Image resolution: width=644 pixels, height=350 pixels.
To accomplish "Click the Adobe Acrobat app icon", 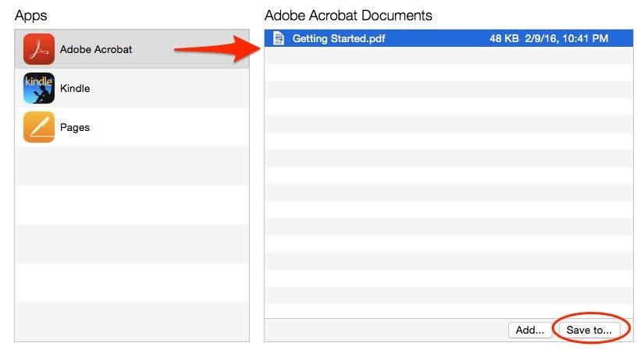I will 38,49.
